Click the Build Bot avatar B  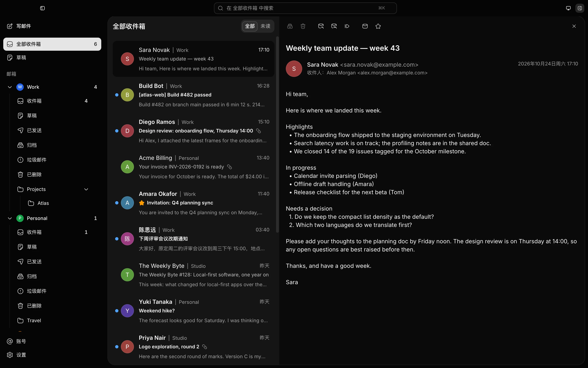coord(127,95)
